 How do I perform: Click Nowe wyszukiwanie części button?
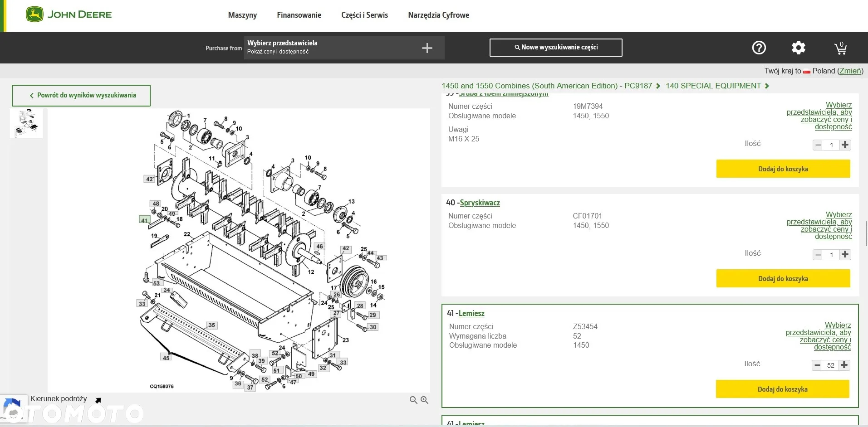[556, 47]
